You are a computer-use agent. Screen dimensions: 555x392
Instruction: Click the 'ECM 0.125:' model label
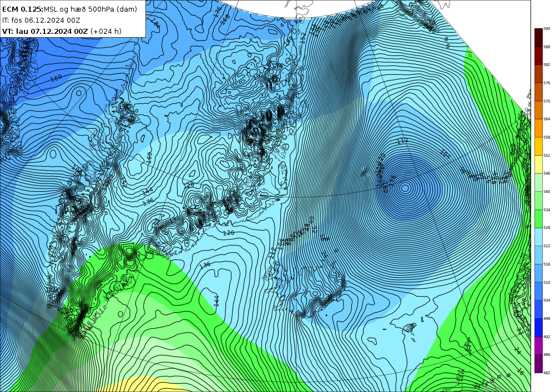tap(23, 9)
